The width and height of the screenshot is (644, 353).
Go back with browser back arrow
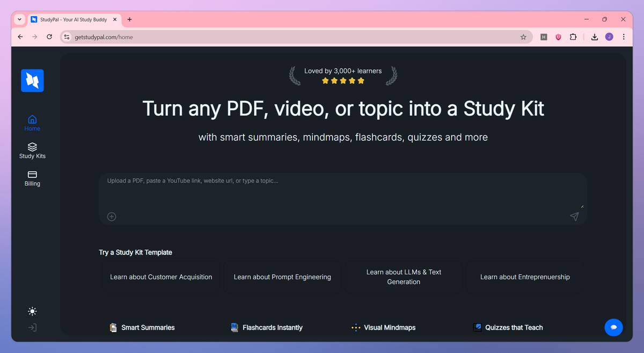pos(20,37)
